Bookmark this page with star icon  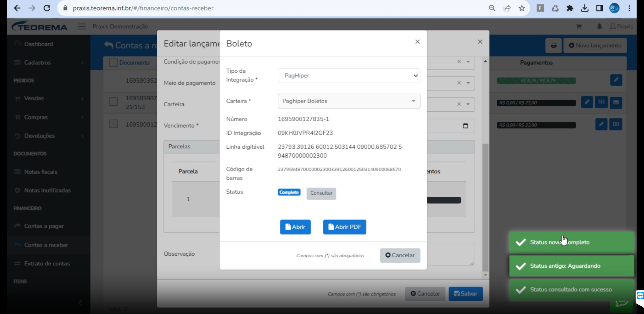click(x=522, y=8)
